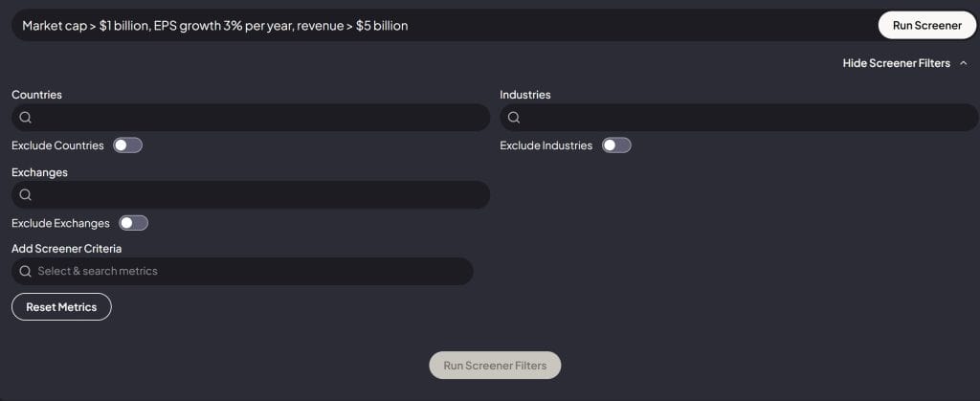The height and width of the screenshot is (401, 980).
Task: Click the Exclude Exchanges label text
Action: pos(60,223)
